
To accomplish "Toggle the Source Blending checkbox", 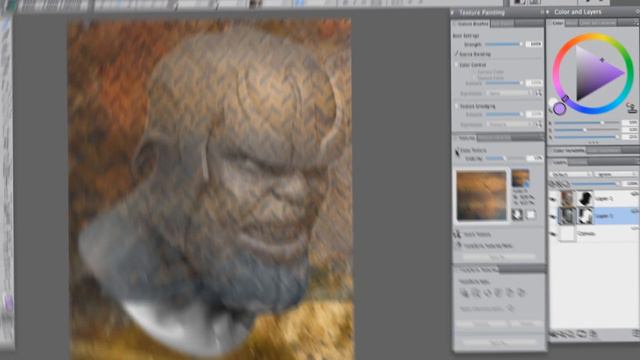I will (457, 54).
